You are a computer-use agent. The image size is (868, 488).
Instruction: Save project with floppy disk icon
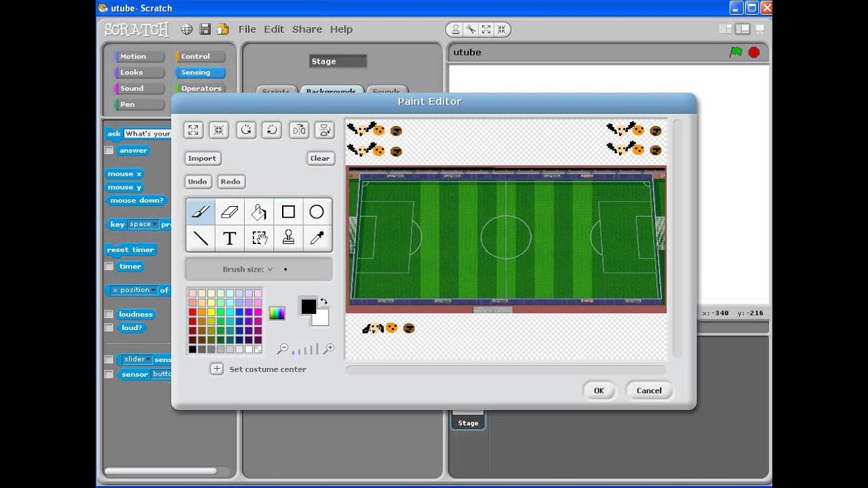[x=205, y=29]
